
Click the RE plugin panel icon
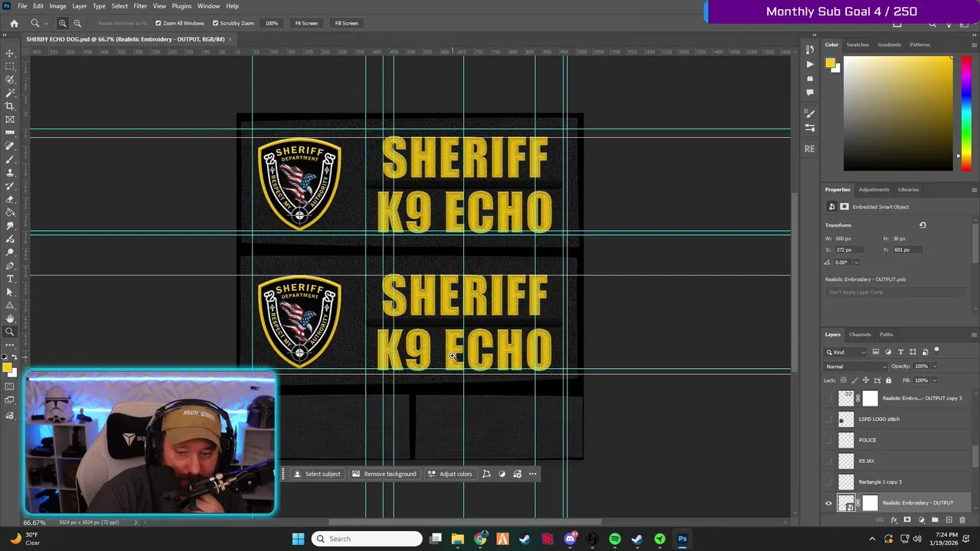(810, 148)
